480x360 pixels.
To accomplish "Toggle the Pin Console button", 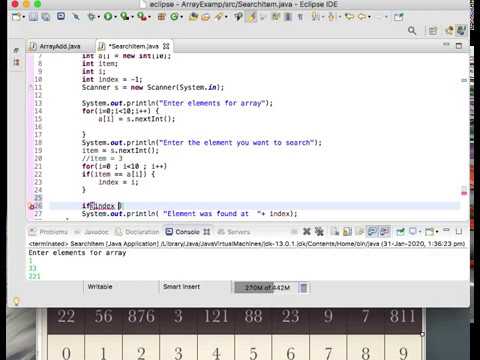I will (400, 231).
